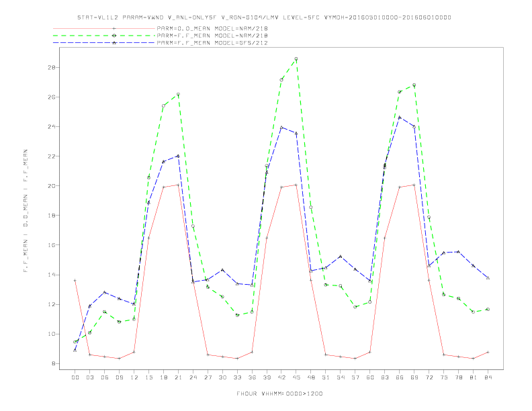Click x-axis tick label 66
The height and width of the screenshot is (411, 532).
400,377
